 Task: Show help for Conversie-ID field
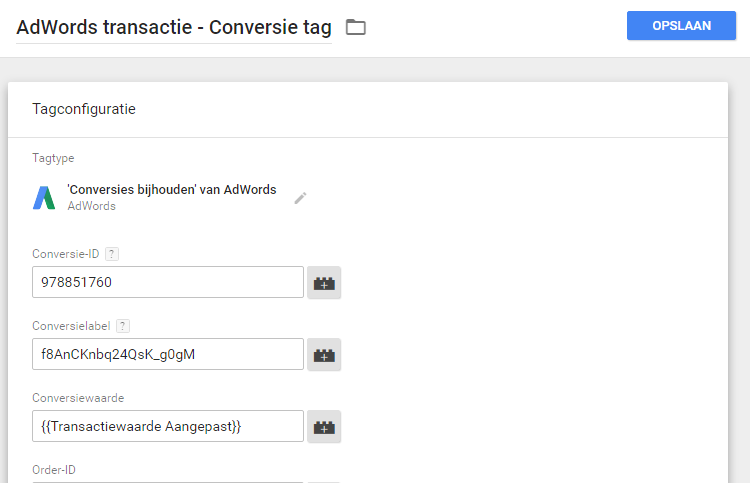[x=112, y=254]
